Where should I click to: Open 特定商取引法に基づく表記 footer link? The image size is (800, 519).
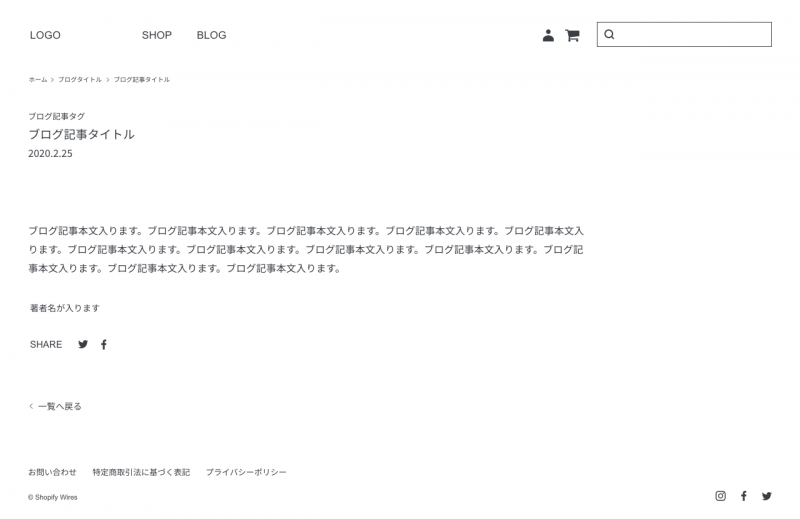[141, 473]
